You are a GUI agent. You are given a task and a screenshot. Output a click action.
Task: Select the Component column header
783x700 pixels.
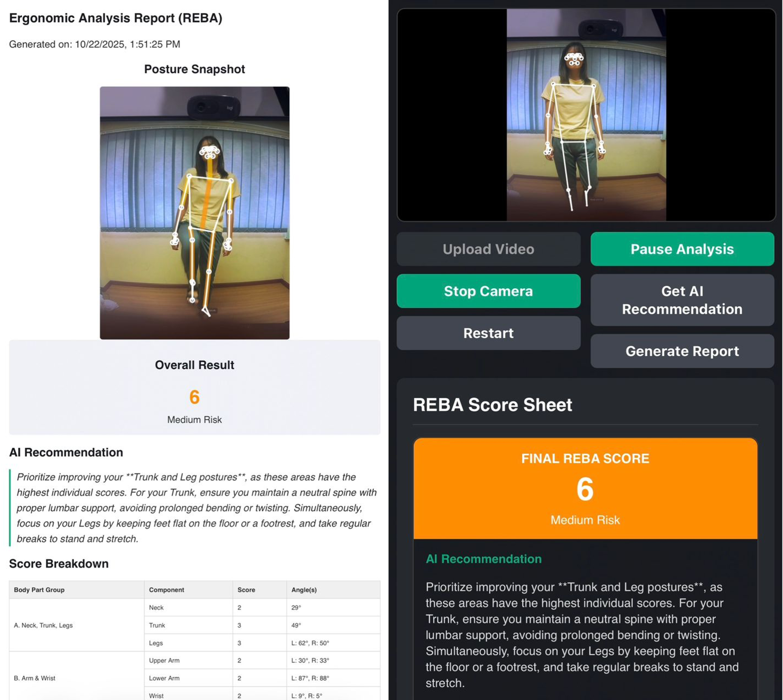tap(167, 590)
